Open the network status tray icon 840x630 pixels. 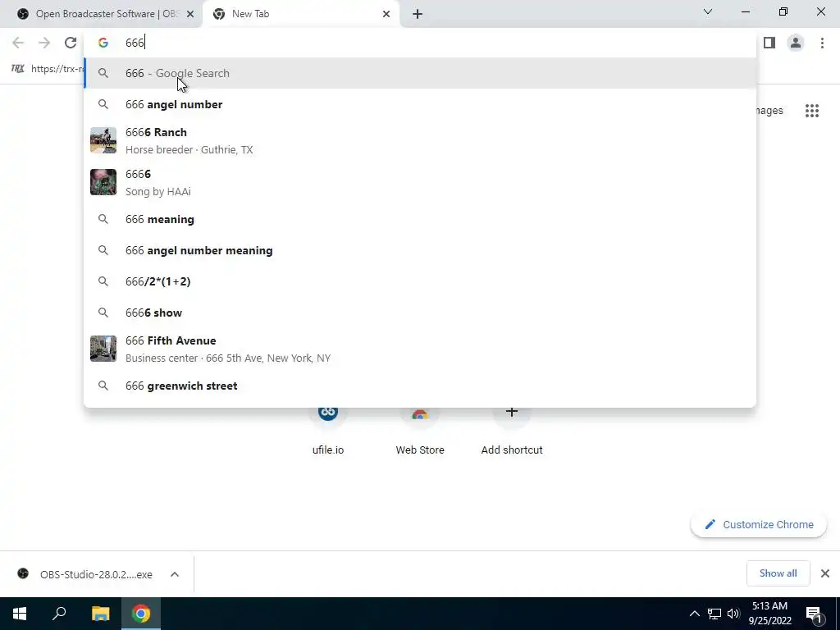[714, 614]
